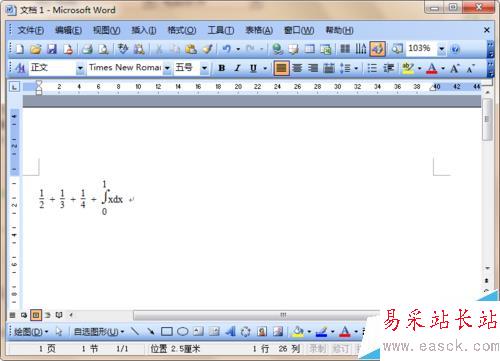Open the 窗口(W) menu

299,30
